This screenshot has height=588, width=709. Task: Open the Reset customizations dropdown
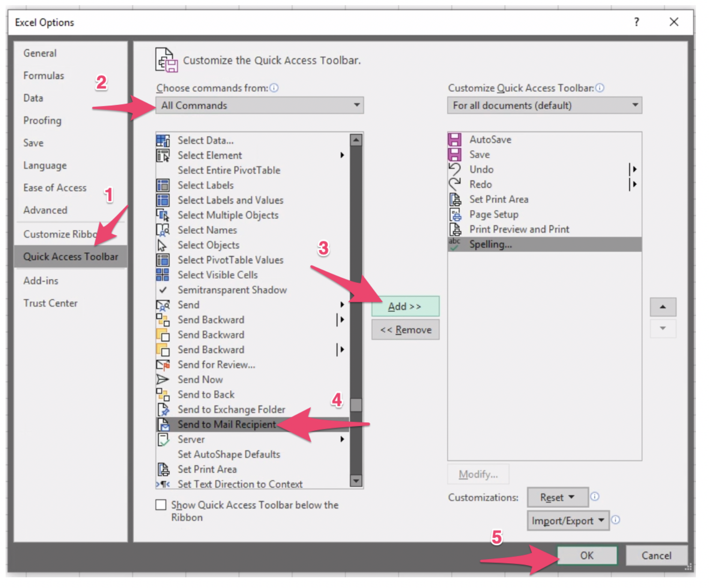tap(557, 497)
